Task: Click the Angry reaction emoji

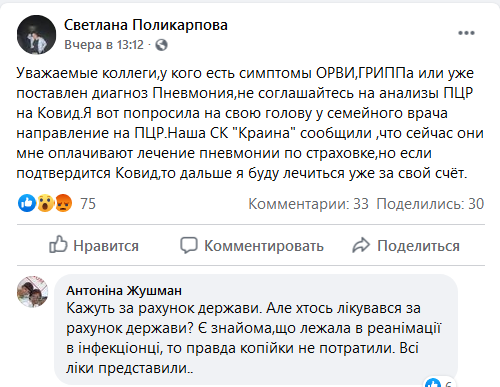Action: [x=63, y=203]
